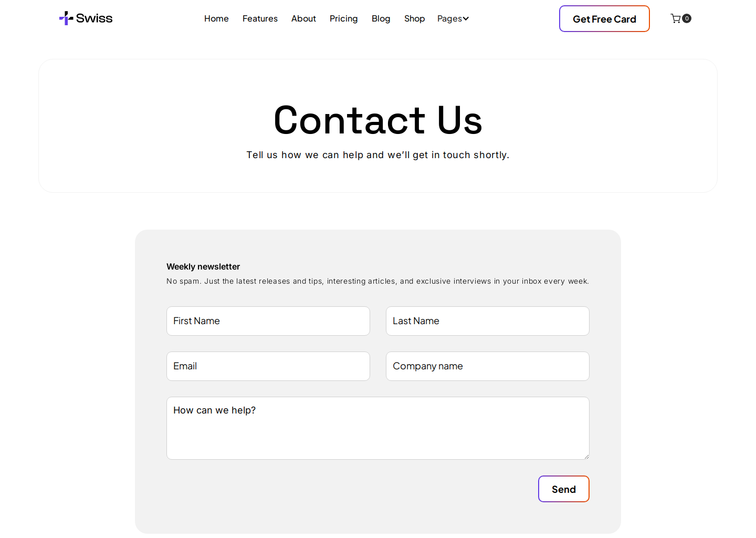
Task: Open the Features page
Action: 260,18
